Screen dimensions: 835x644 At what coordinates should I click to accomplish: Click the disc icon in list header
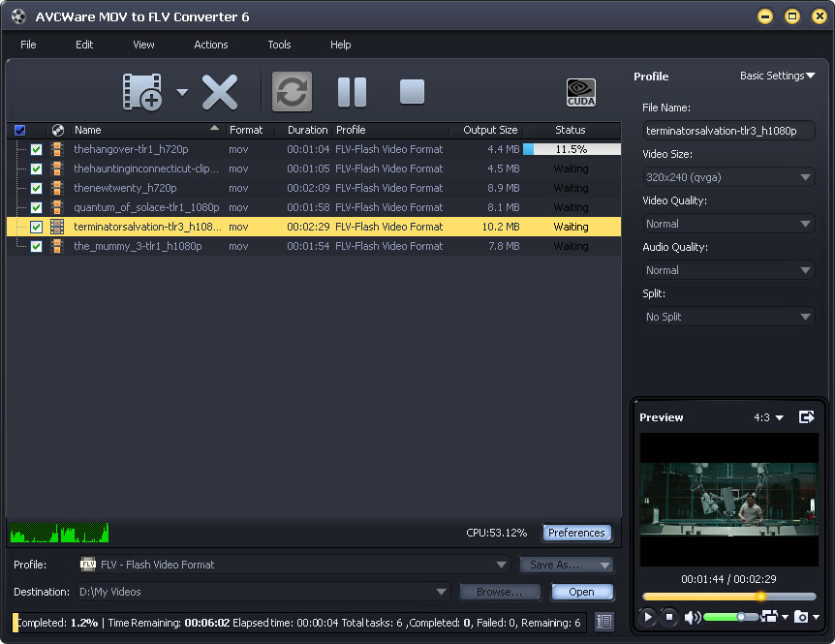click(57, 130)
